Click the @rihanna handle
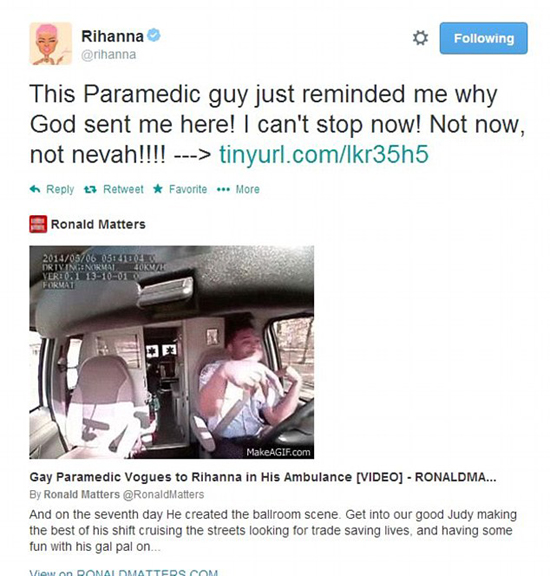Viewport: 550px width, 576px height. click(x=108, y=54)
